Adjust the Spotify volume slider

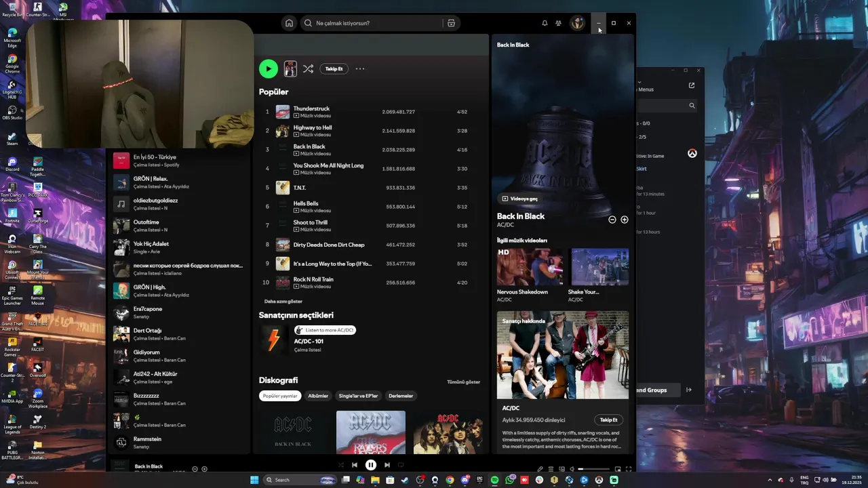[x=593, y=469]
